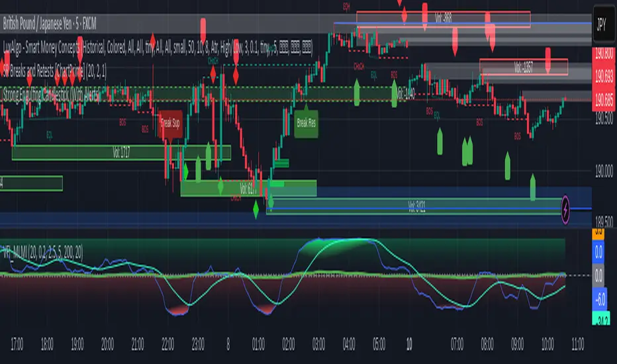
Task: Click the 190.500 price scale label
Action: coord(604,118)
